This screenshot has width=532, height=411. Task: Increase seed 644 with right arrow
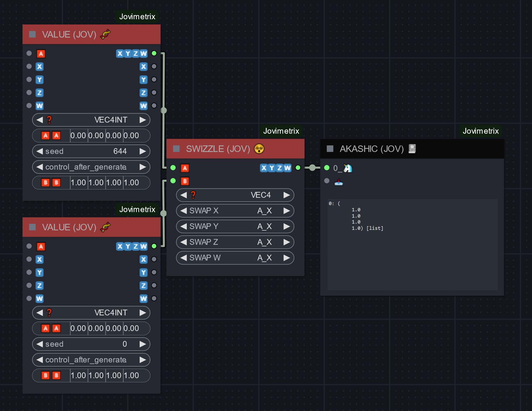(x=143, y=151)
